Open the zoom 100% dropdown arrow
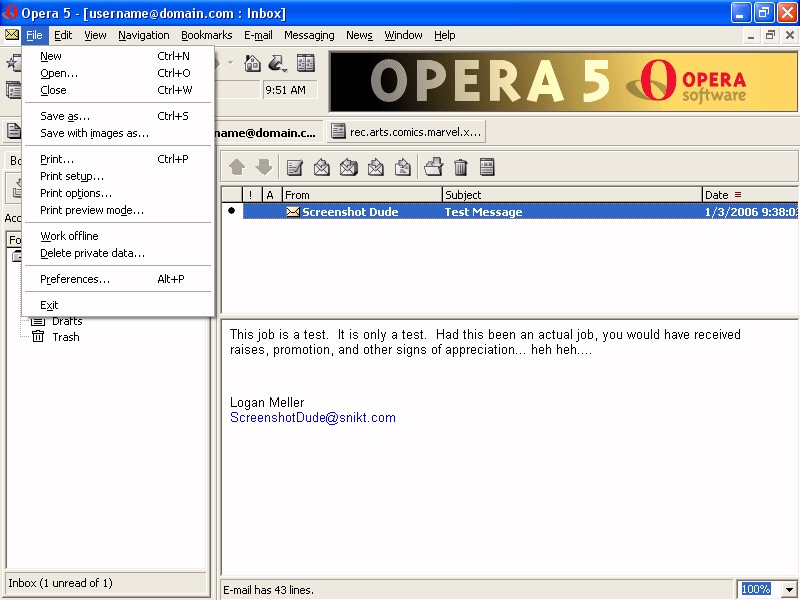800x600 pixels. (x=789, y=589)
